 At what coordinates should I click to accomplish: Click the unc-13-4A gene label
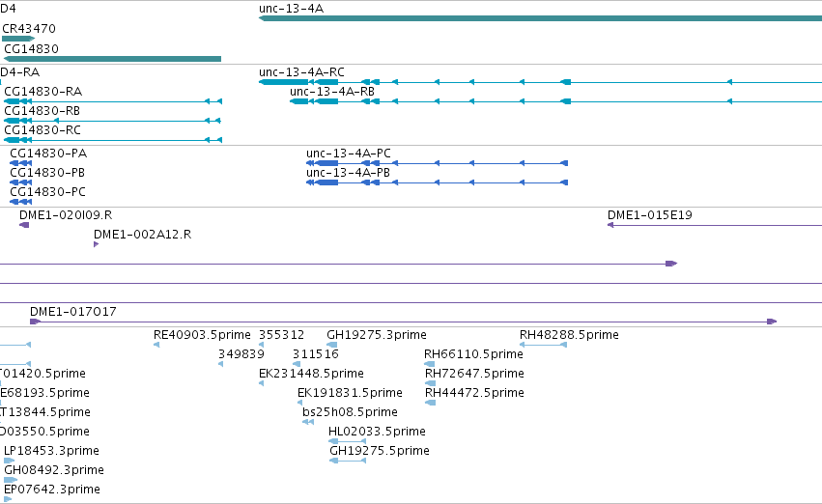click(x=291, y=9)
